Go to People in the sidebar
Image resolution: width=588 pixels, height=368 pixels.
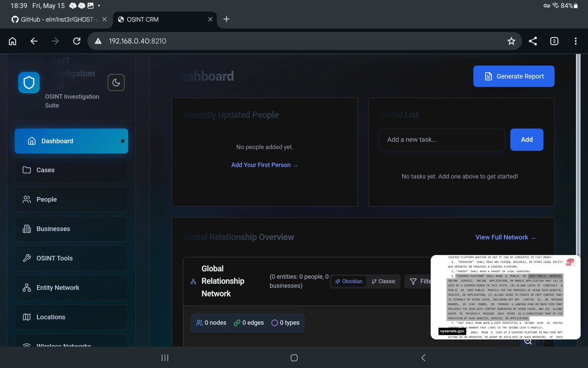(72, 199)
